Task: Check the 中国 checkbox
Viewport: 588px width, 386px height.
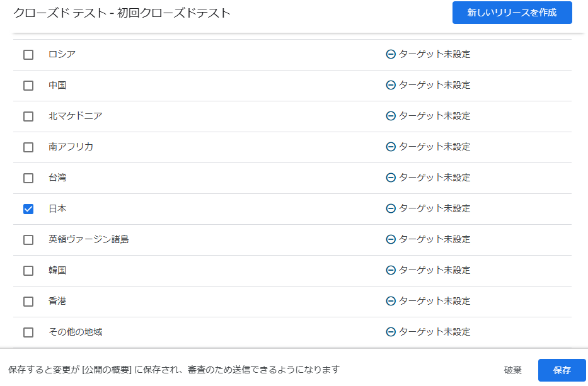Action: [28, 86]
